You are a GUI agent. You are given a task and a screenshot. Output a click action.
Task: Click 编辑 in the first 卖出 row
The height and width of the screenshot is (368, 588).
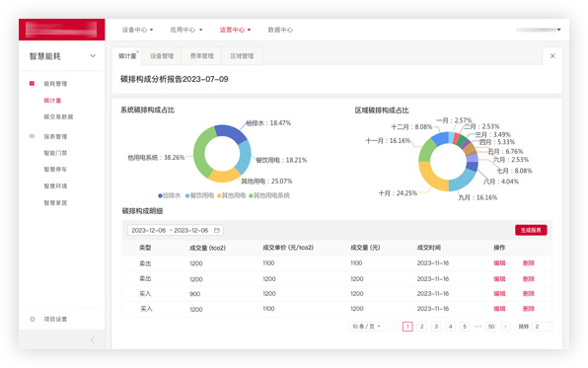pyautogui.click(x=499, y=263)
